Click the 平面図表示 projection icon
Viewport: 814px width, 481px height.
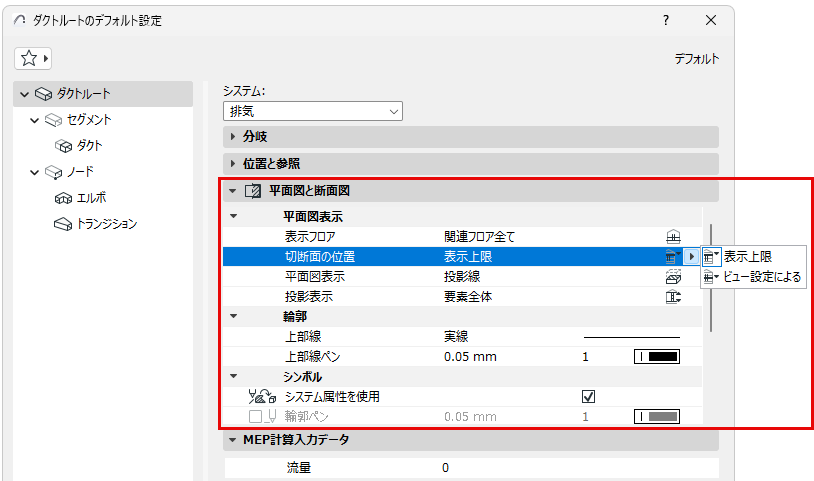pos(673,277)
